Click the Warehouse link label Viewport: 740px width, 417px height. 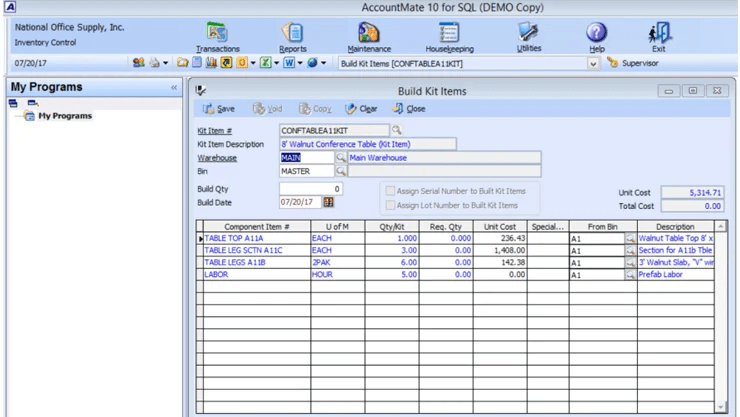tap(217, 158)
